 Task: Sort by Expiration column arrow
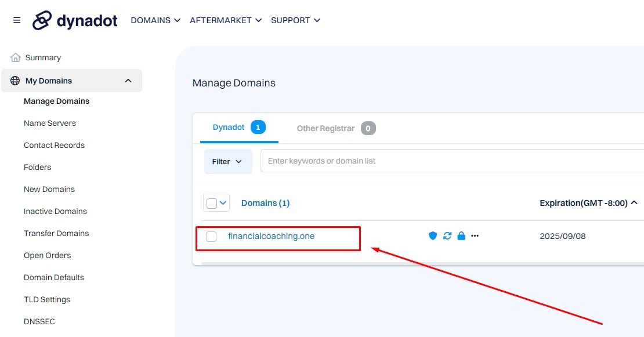(x=634, y=203)
